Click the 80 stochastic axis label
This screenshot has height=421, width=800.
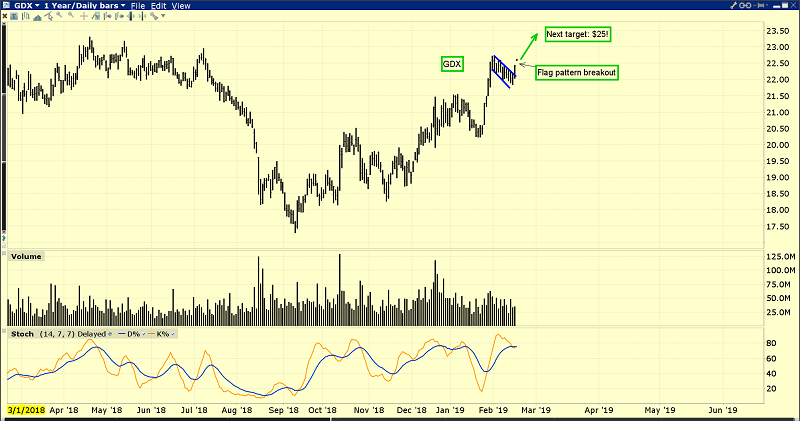771,343
